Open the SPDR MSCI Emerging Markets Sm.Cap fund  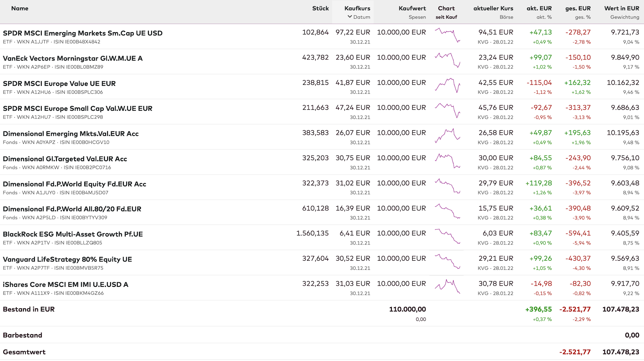click(x=83, y=33)
